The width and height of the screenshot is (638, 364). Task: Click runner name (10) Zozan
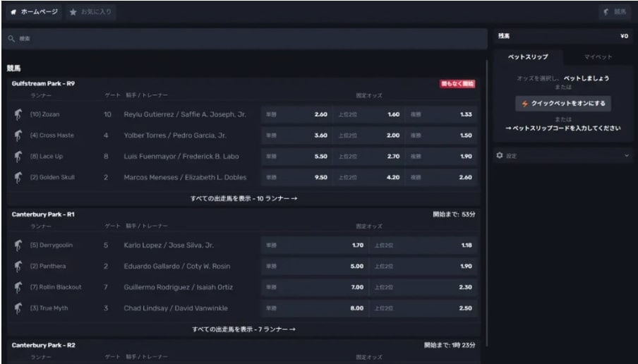coord(44,115)
